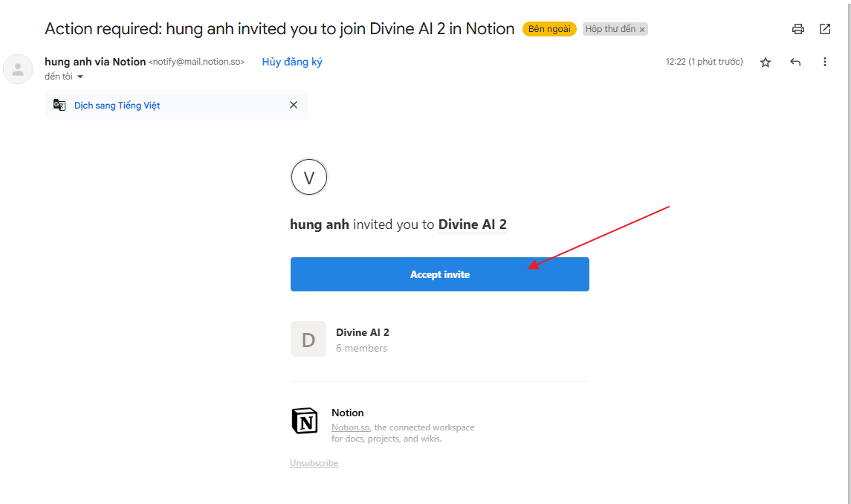Expand recipient details next to đến tôi
The width and height of the screenshot is (851, 504).
coord(80,77)
